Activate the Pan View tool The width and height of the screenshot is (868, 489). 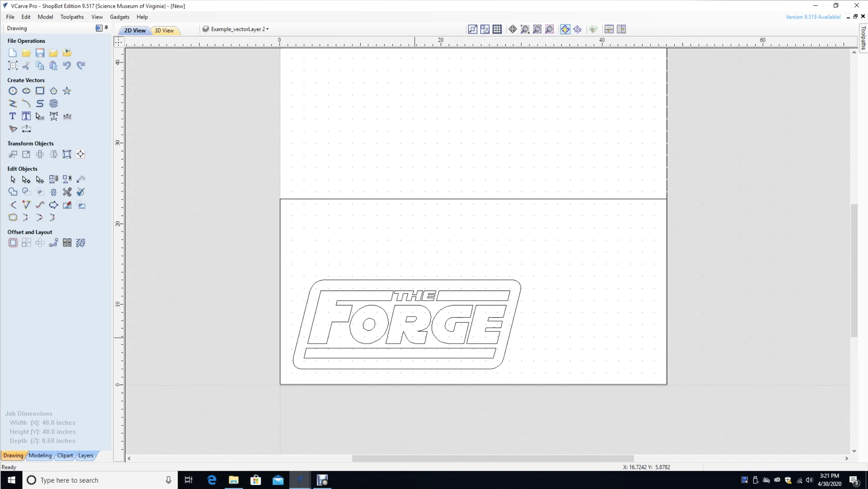[x=512, y=29]
